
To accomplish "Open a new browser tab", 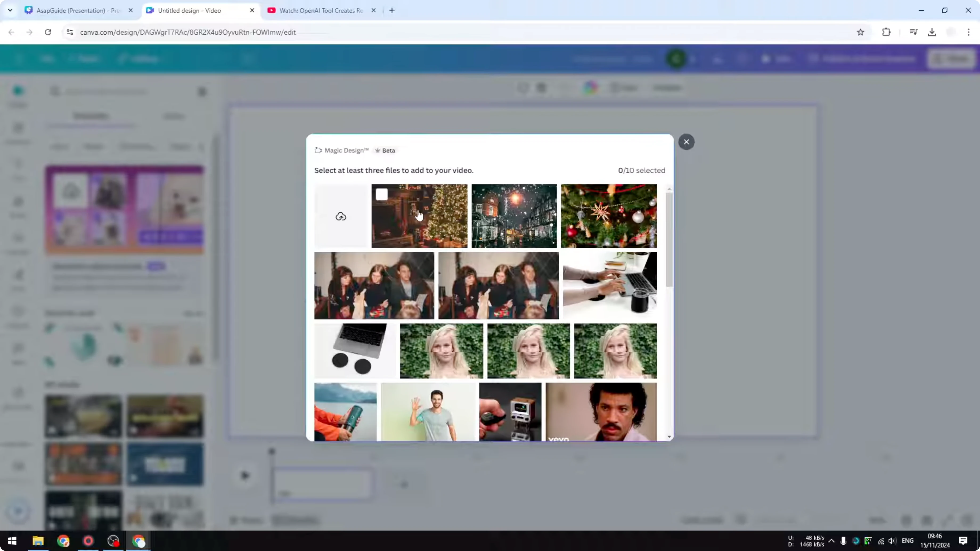I will pyautogui.click(x=392, y=10).
